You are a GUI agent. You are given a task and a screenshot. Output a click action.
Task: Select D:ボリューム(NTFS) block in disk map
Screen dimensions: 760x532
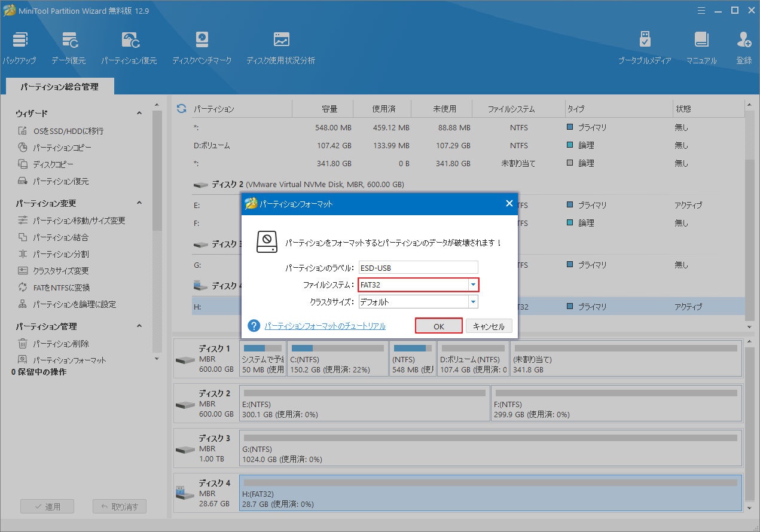pyautogui.click(x=472, y=358)
